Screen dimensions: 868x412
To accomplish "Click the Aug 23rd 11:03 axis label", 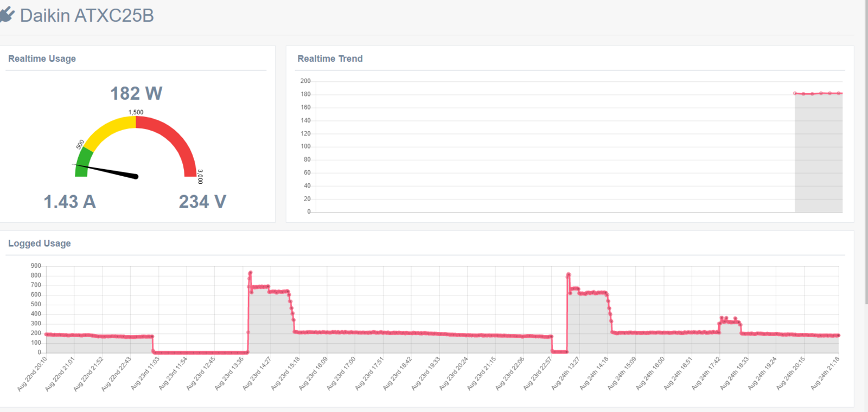I will point(145,374).
